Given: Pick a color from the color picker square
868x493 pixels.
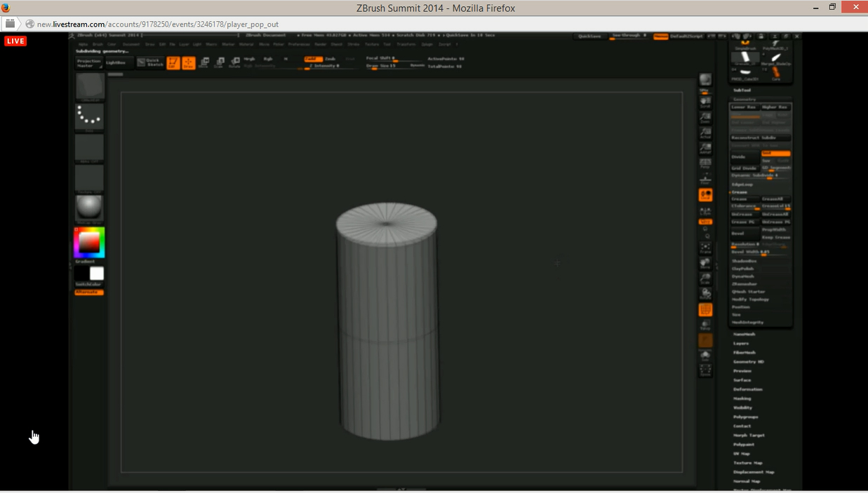Looking at the screenshot, I should pyautogui.click(x=89, y=242).
